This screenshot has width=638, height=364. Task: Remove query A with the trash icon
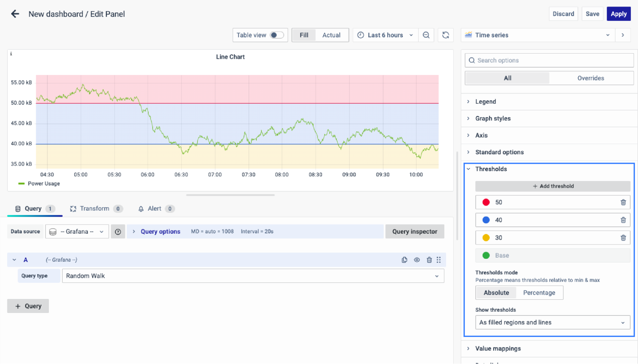429,260
